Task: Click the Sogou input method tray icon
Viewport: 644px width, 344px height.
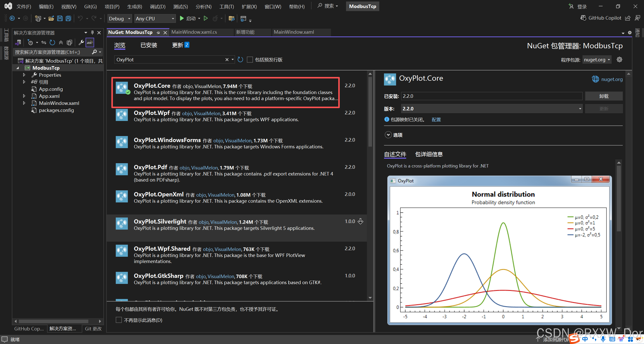Action: point(574,339)
